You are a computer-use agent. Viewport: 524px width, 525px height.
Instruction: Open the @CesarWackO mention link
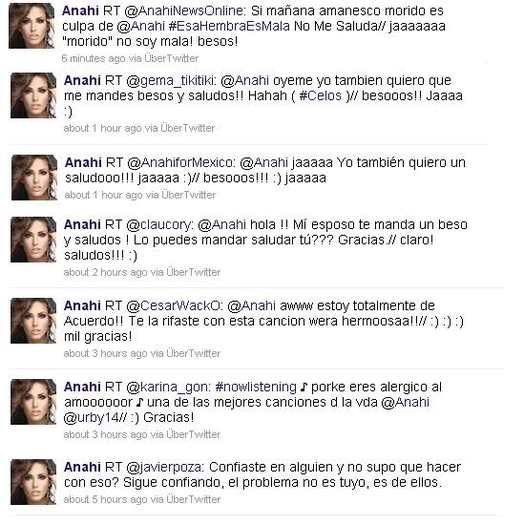point(174,306)
